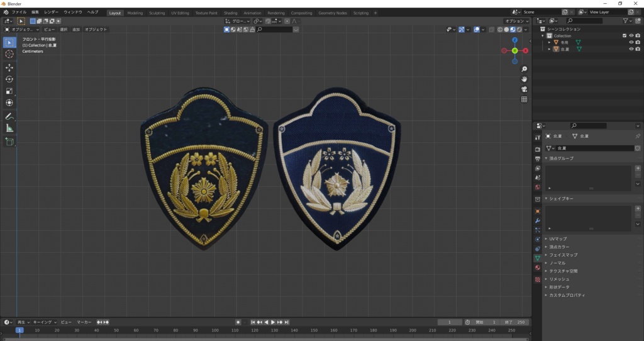The height and width of the screenshot is (341, 644).
Task: Switch to rendered viewport shading
Action: tap(519, 30)
